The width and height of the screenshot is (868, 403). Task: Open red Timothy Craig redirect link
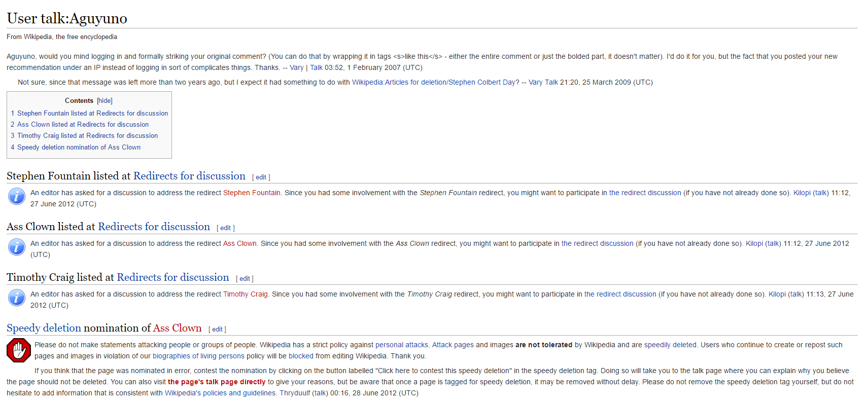pos(246,294)
